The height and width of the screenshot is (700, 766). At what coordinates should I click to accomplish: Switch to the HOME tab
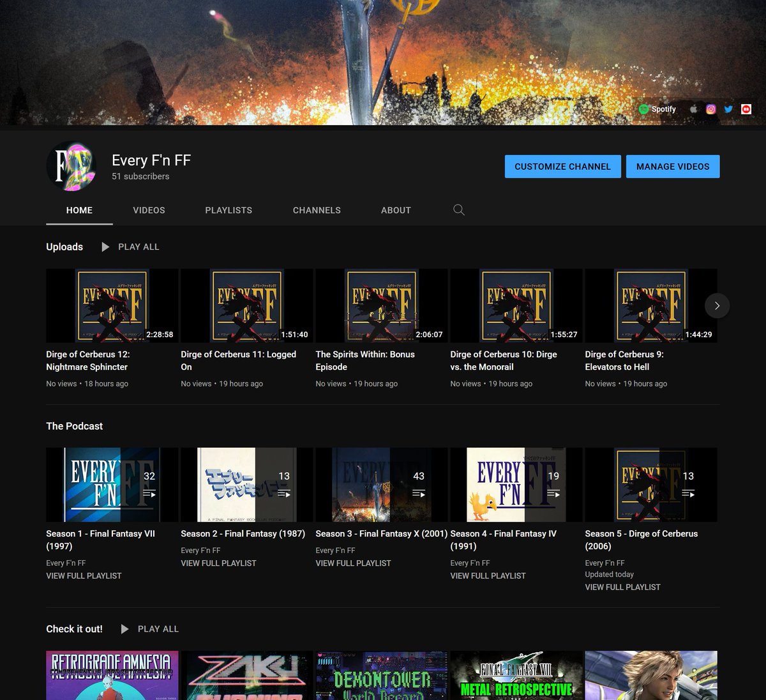pyautogui.click(x=79, y=210)
